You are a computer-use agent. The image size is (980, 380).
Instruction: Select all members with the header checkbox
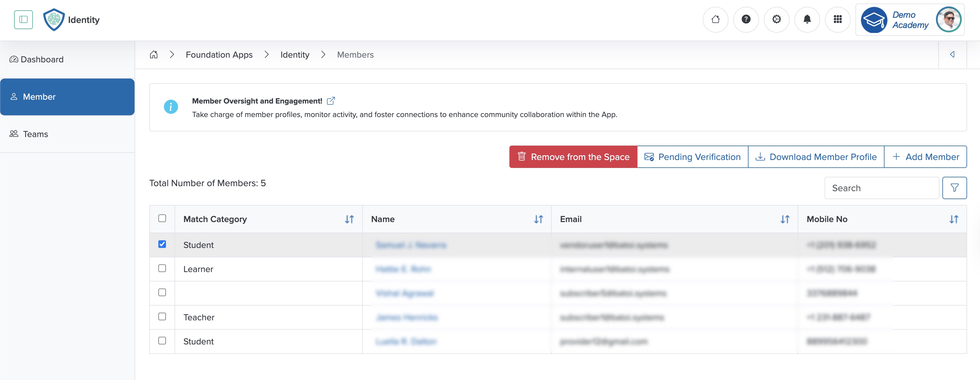[162, 218]
